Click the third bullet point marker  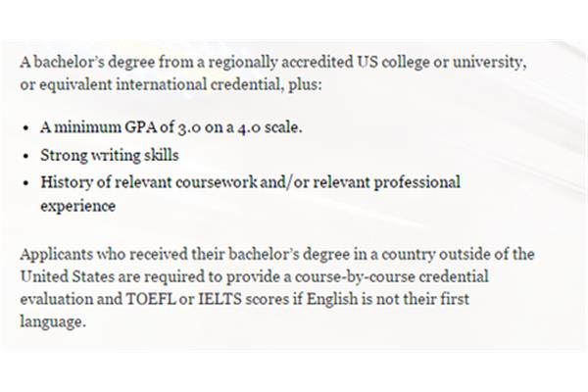click(x=25, y=183)
